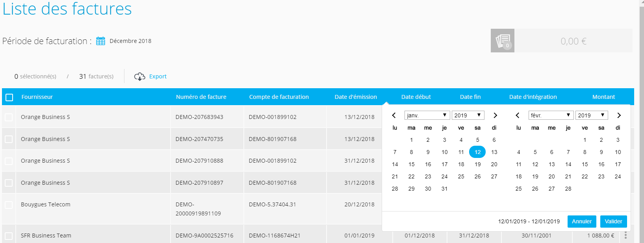The width and height of the screenshot is (644, 243).
Task: Go to previous month in February calendar
Action: click(x=518, y=115)
